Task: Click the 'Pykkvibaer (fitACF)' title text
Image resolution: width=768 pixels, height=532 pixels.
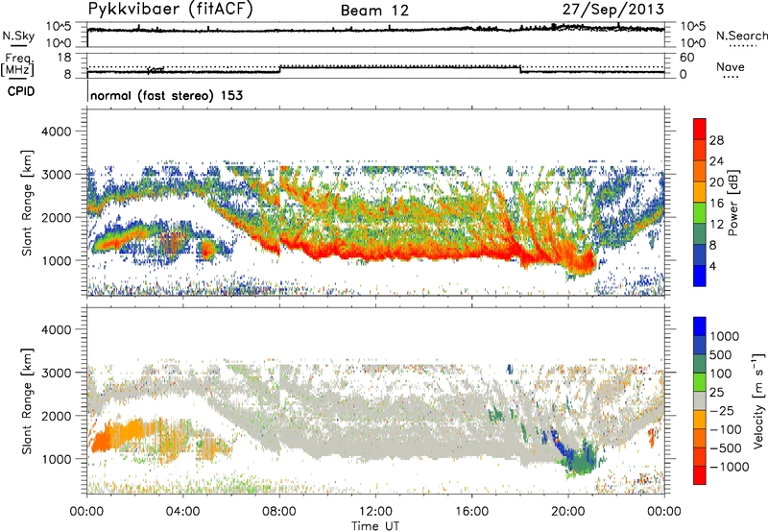Action: pos(171,10)
